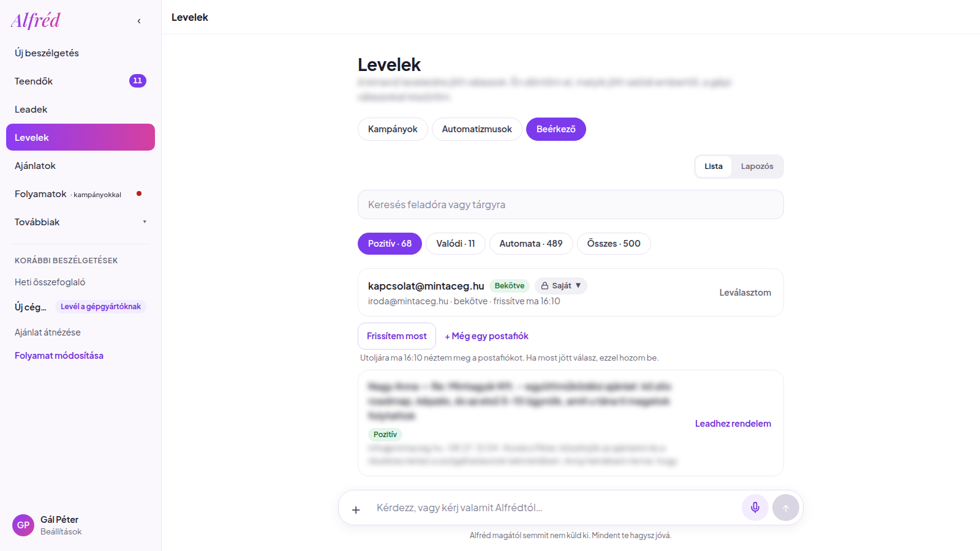Click Frissítem most button

tap(397, 336)
